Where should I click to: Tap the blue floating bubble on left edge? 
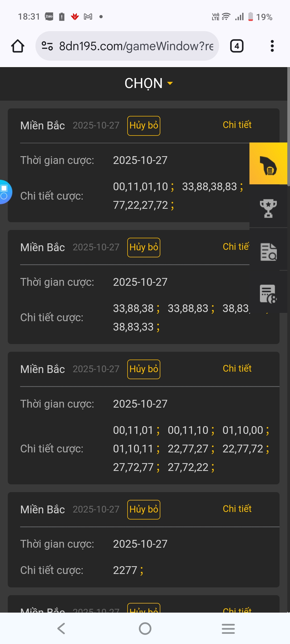(x=5, y=192)
